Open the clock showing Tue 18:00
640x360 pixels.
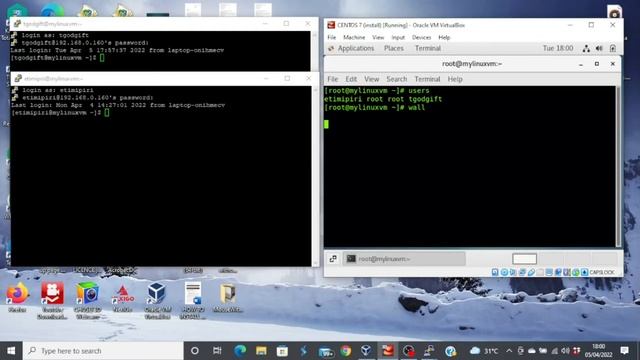558,48
